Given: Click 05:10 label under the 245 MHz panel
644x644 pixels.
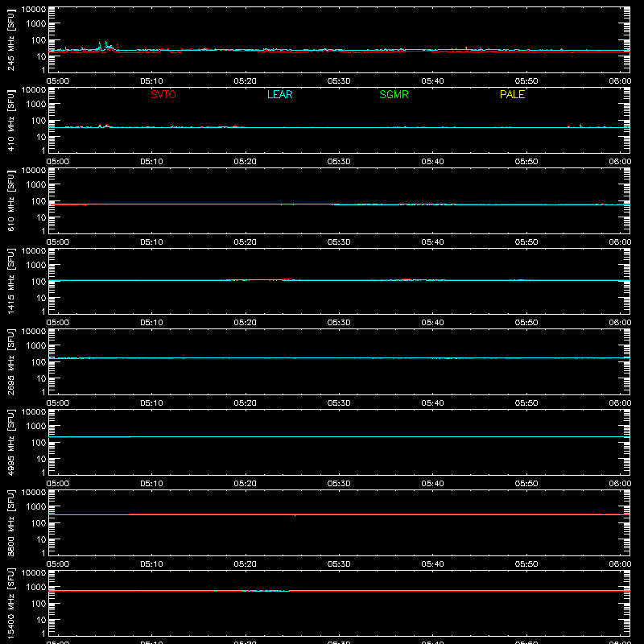Looking at the screenshot, I should pos(151,81).
